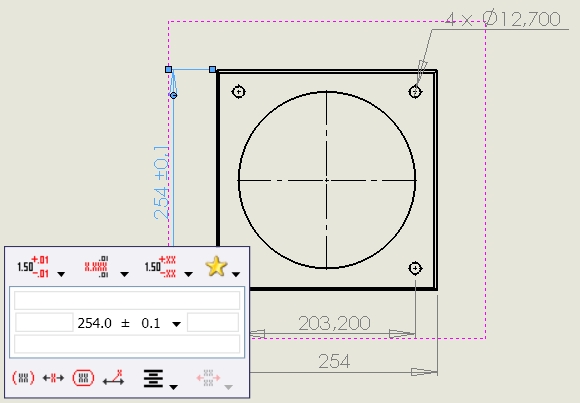Image resolution: width=580 pixels, height=403 pixels.
Task: Toggle inspection dimension rounded box
Action: tap(84, 378)
